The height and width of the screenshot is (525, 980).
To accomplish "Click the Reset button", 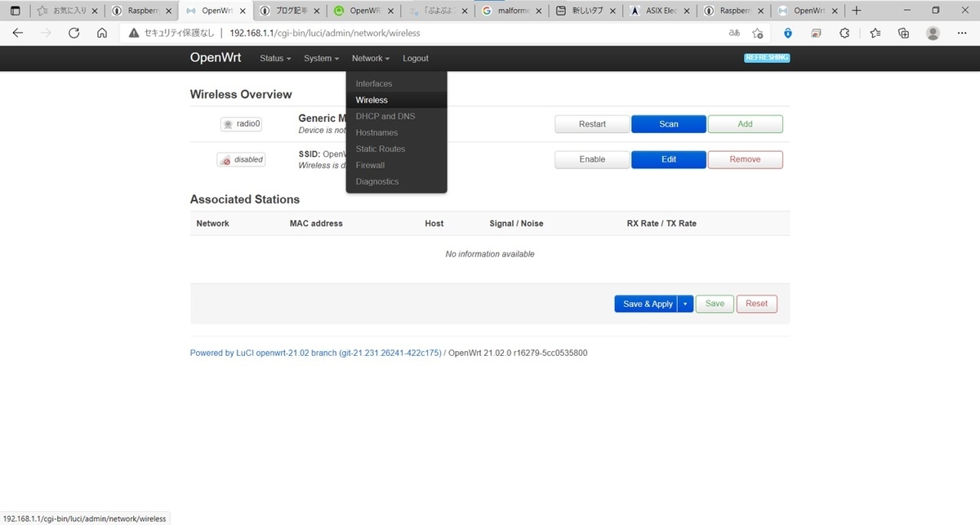I will click(756, 304).
